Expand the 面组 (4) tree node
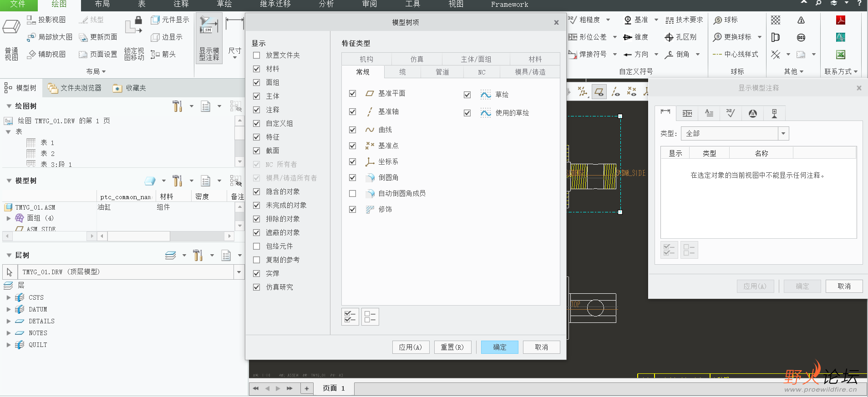Screen dimensions: 868x397 [8, 218]
